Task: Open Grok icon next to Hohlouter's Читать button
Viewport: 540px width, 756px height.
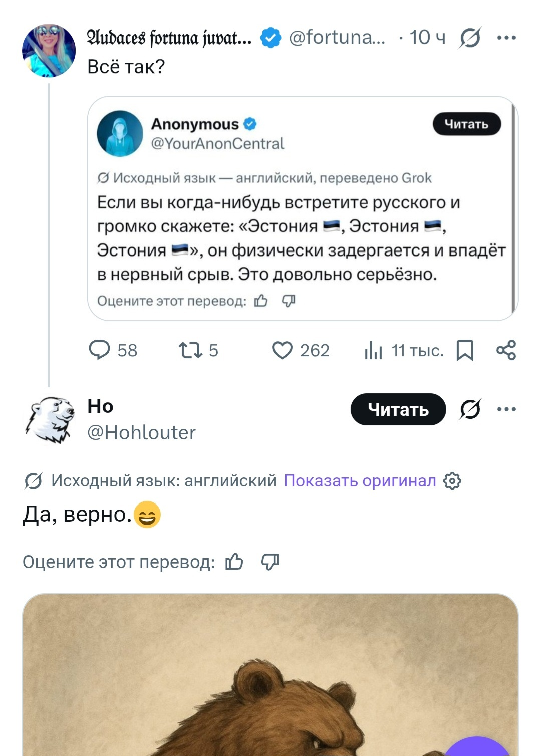Action: (x=470, y=409)
